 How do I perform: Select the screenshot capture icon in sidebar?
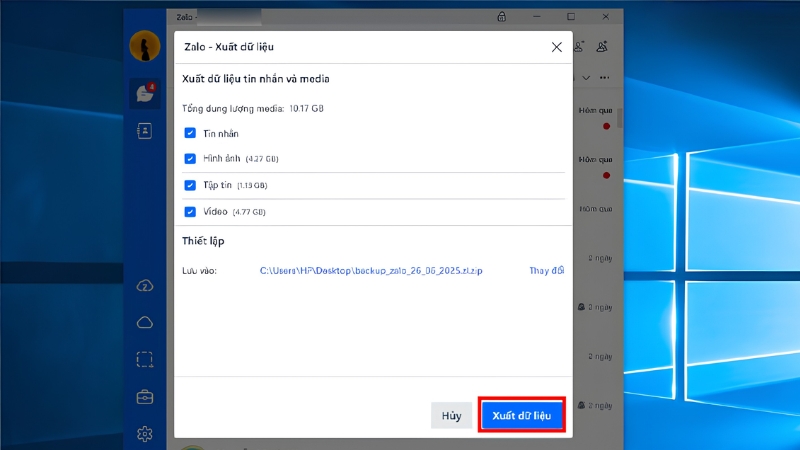point(145,360)
